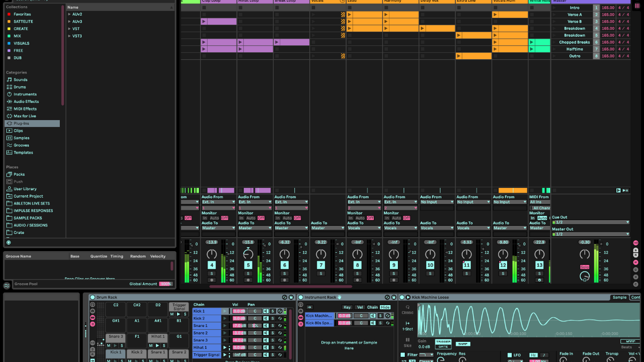Toggle the Drum Rack device on/off
Viewport: 644px width, 362px height.
[93, 297]
